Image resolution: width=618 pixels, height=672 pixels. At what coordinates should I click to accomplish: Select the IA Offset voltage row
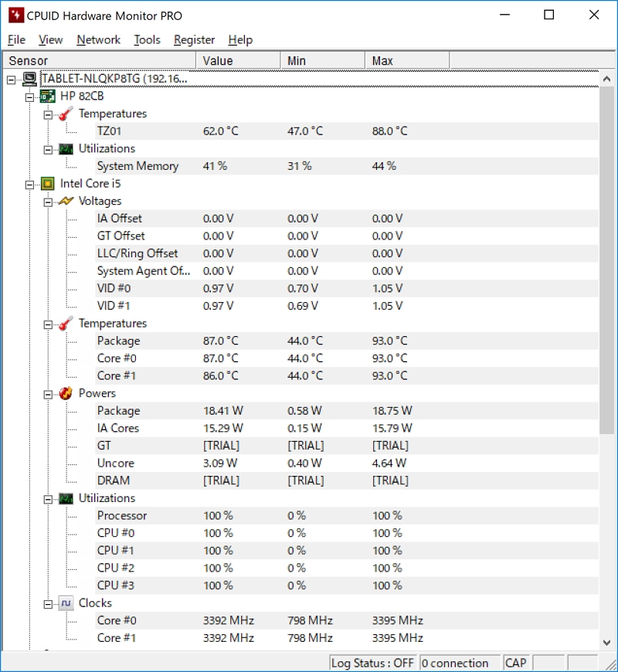tap(347, 219)
